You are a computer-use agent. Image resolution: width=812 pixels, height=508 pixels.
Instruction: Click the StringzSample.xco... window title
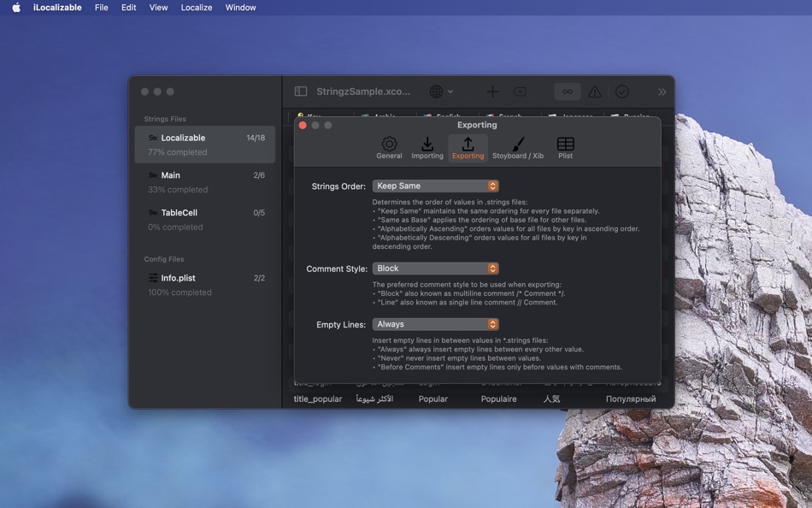pos(363,92)
